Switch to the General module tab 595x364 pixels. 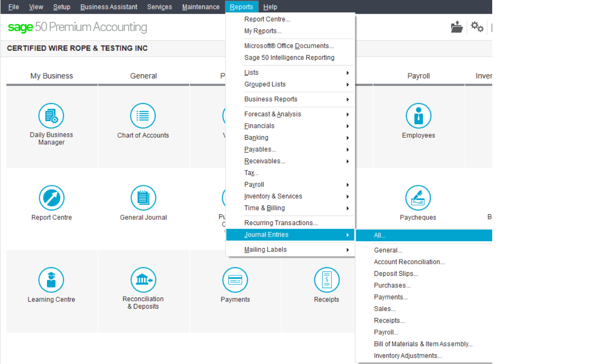tap(143, 76)
